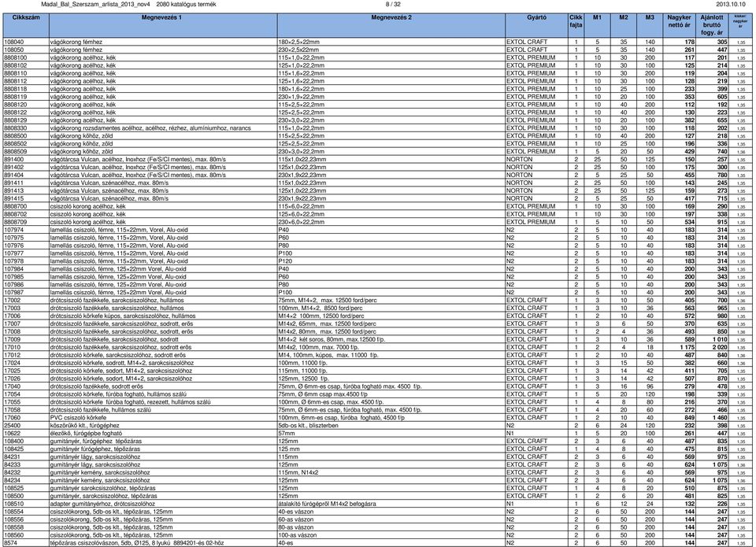Image resolution: width=756 pixels, height=547 pixels.
Task: Select item number 108510
Action: (x=13, y=504)
